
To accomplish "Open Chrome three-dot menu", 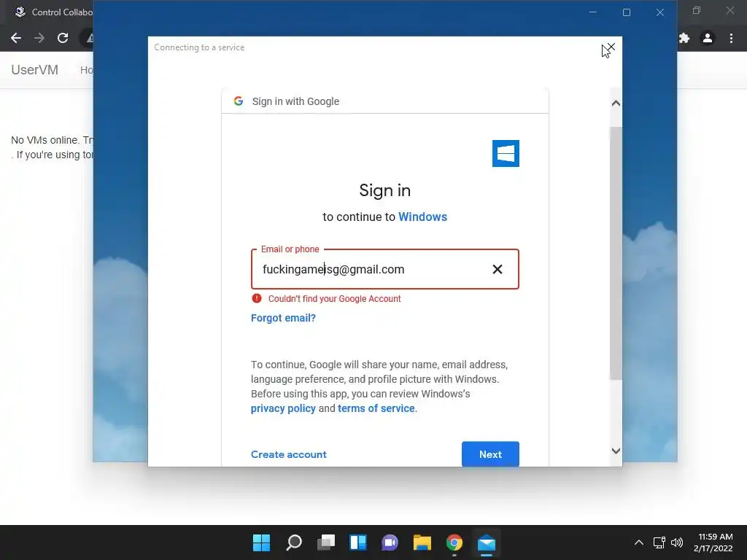I will [731, 38].
